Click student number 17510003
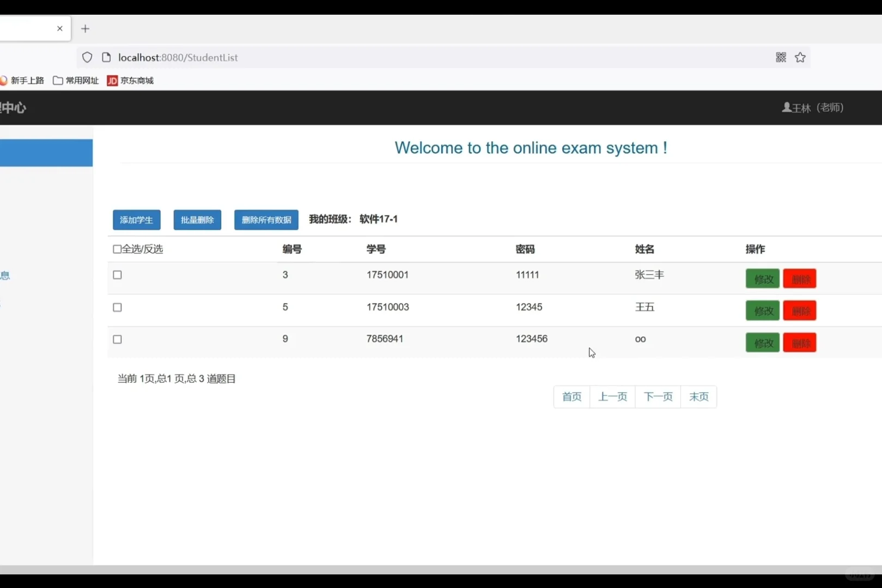 pyautogui.click(x=387, y=307)
